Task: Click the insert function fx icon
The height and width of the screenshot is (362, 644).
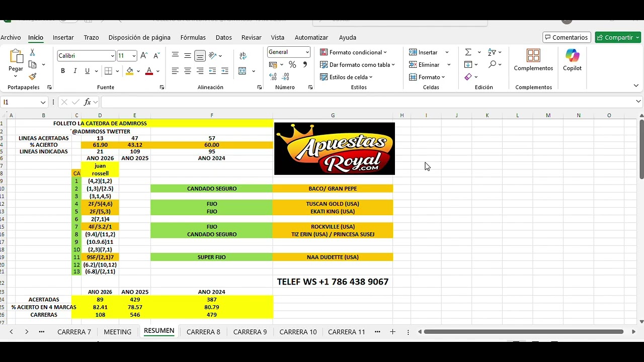Action: coord(87,102)
